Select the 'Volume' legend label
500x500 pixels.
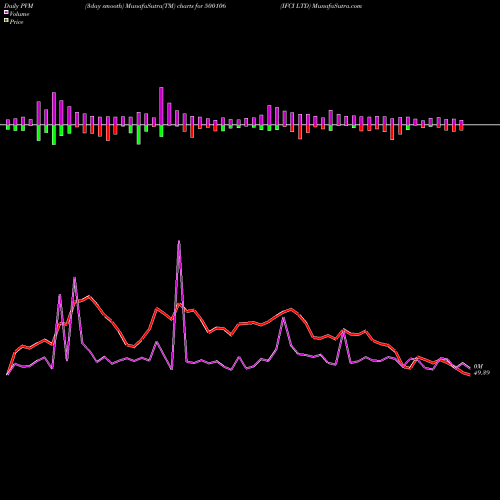pos(19,14)
